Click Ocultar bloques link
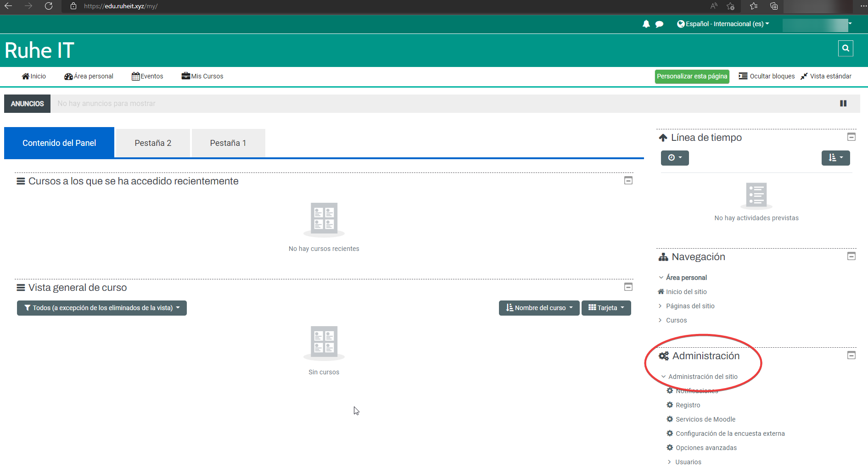The width and height of the screenshot is (868, 467). click(x=767, y=76)
